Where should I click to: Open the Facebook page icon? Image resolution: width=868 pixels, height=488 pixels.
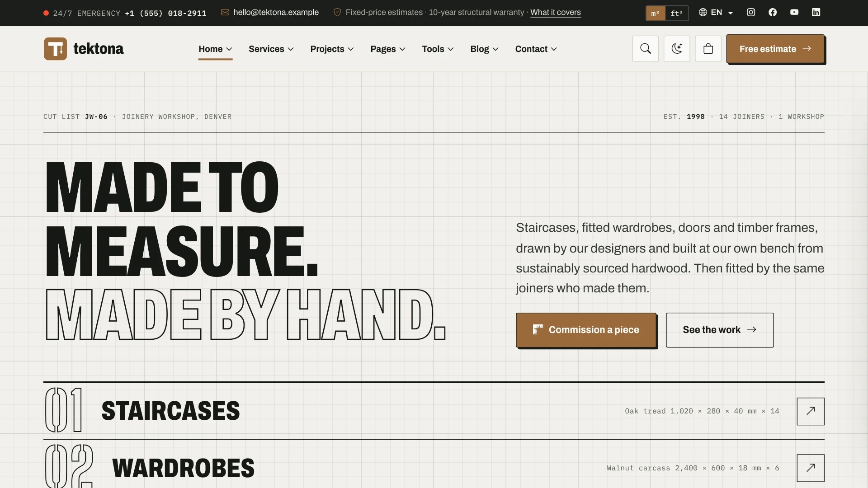click(x=773, y=13)
